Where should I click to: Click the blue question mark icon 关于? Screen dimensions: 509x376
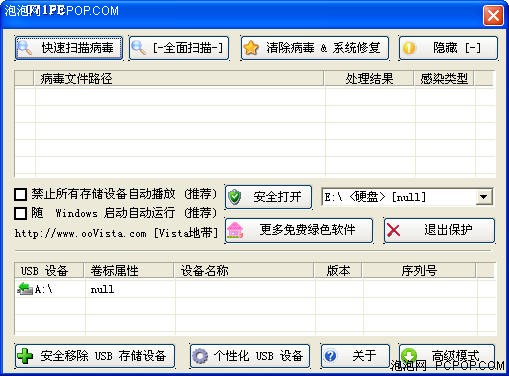330,356
